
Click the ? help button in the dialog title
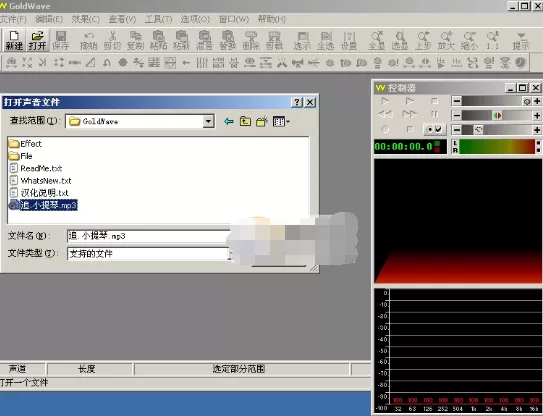click(x=297, y=102)
